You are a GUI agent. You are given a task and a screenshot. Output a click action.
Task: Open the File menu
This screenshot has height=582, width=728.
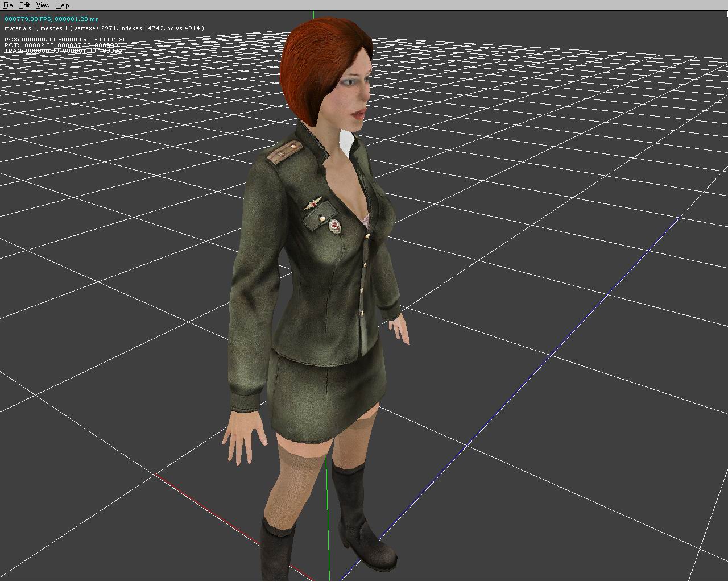(x=8, y=5)
